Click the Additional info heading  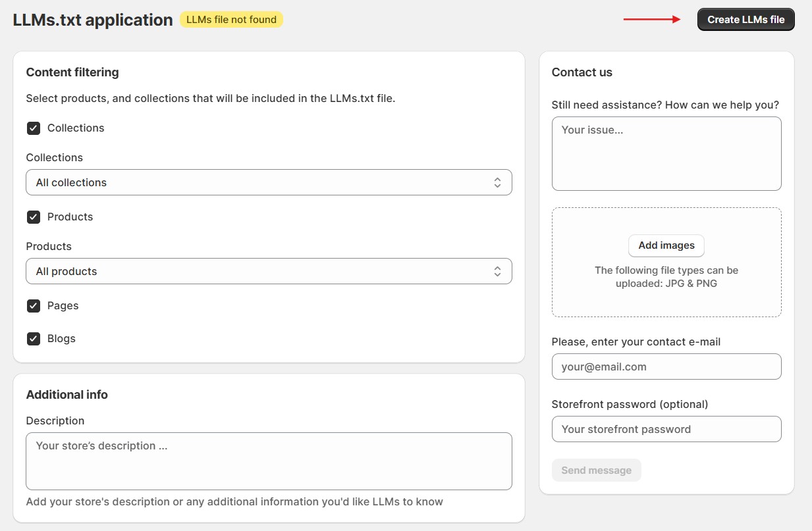coord(67,395)
